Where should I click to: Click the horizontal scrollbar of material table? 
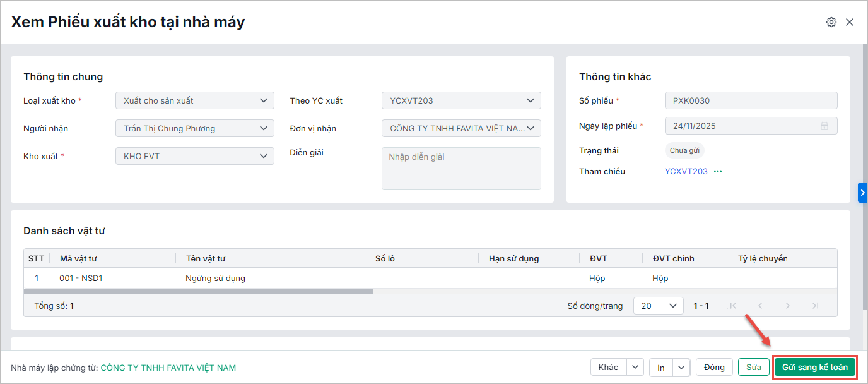[x=199, y=291]
